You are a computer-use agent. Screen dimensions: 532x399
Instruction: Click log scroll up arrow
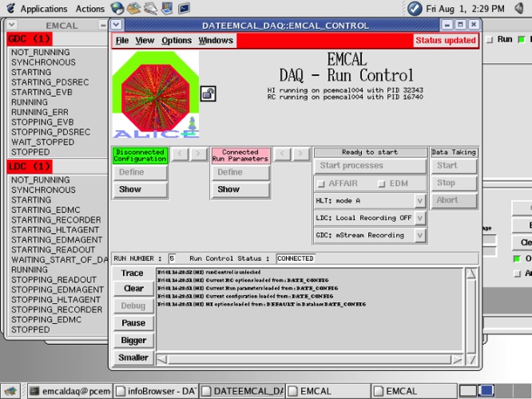[471, 274]
